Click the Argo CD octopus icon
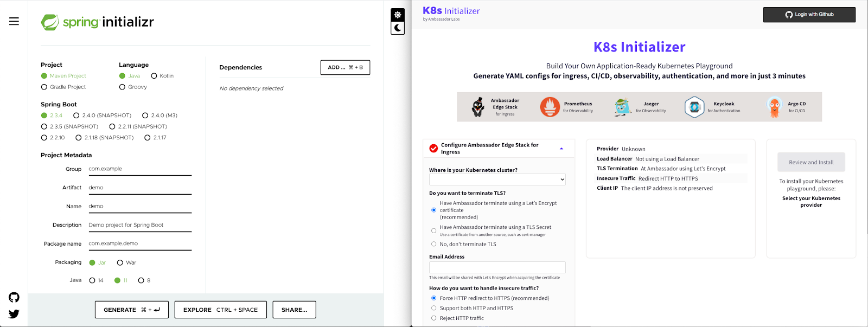Image resolution: width=868 pixels, height=327 pixels. tap(774, 107)
